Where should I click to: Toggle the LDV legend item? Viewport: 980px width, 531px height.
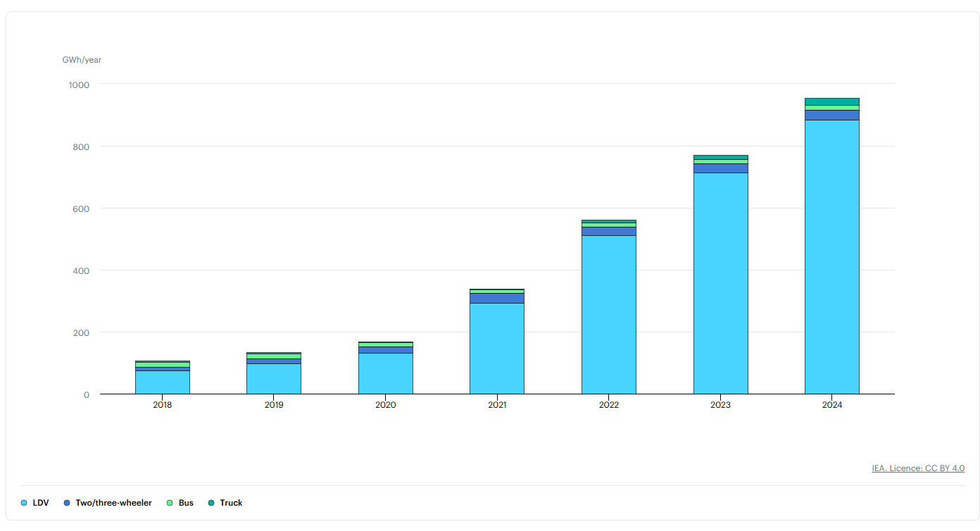pyautogui.click(x=35, y=503)
